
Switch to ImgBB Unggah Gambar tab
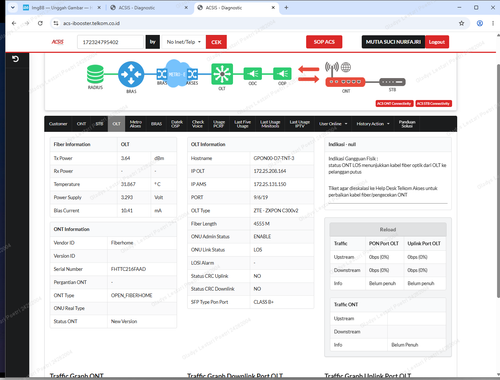coord(62,7)
